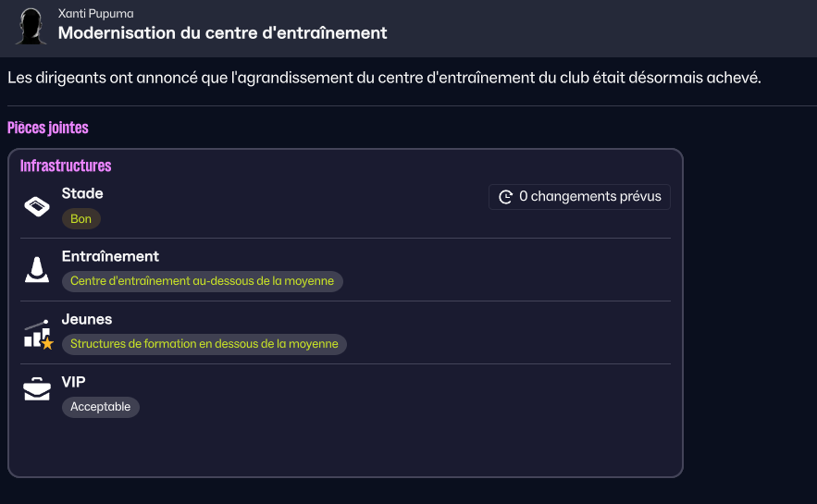Open the 0 changements prévus button
817x504 pixels.
coord(579,197)
